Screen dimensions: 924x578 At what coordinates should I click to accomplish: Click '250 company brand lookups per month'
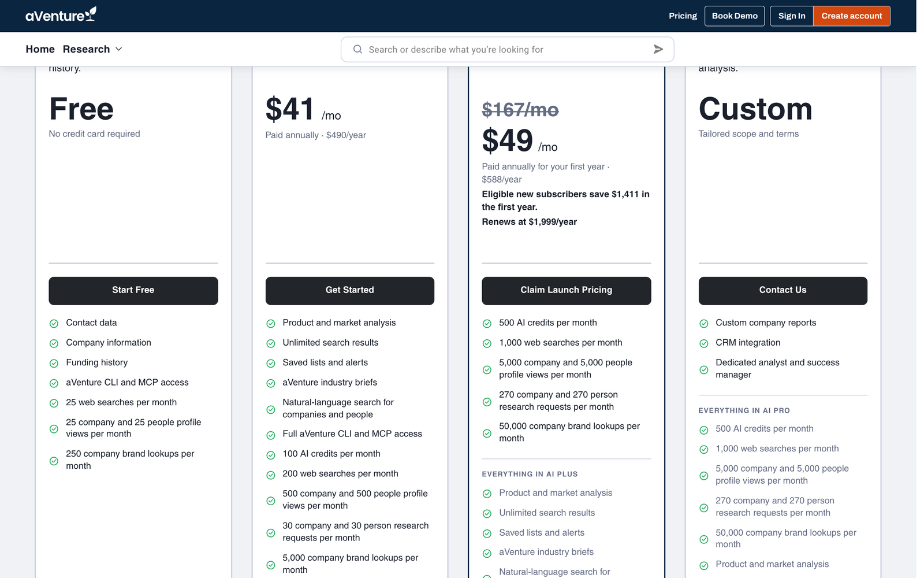point(130,460)
